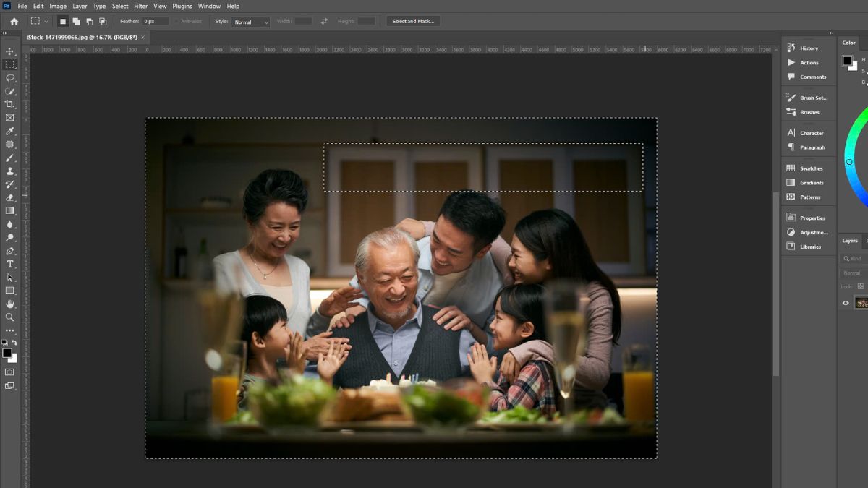
Task: Open the History panel
Action: tap(808, 48)
